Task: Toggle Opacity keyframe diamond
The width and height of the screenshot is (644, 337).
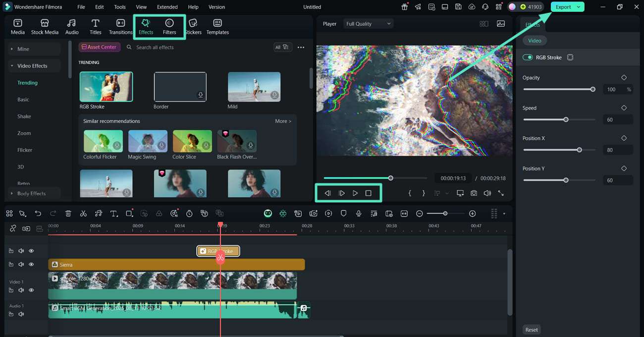Action: 624,78
